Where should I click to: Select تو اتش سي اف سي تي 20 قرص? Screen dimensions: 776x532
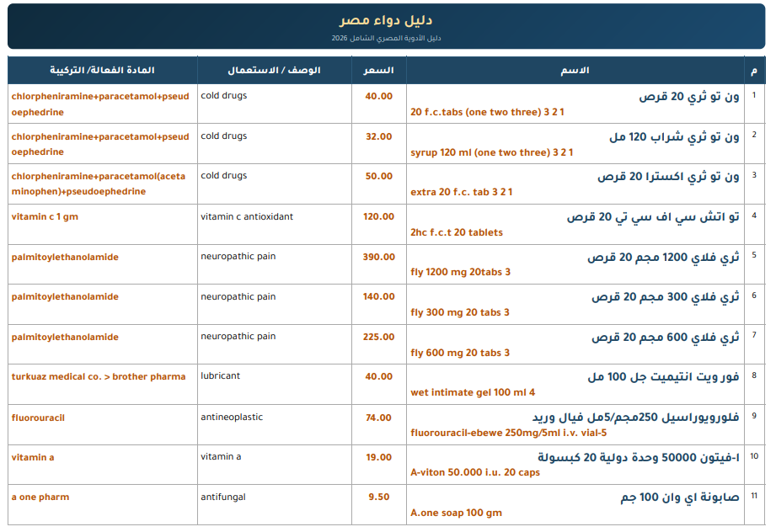(x=653, y=217)
